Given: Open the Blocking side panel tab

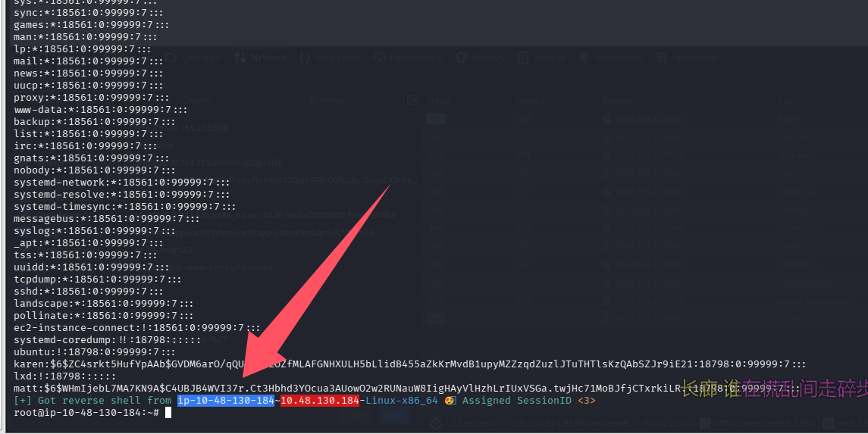Looking at the screenshot, I should tap(327, 100).
